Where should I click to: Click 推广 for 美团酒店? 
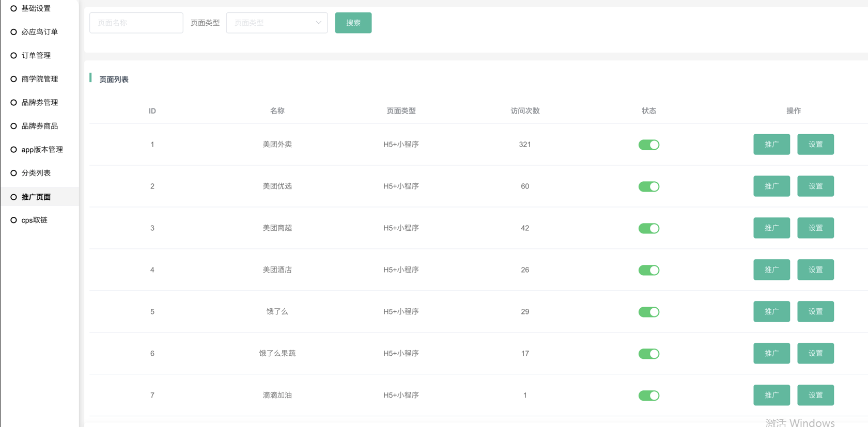tap(771, 270)
